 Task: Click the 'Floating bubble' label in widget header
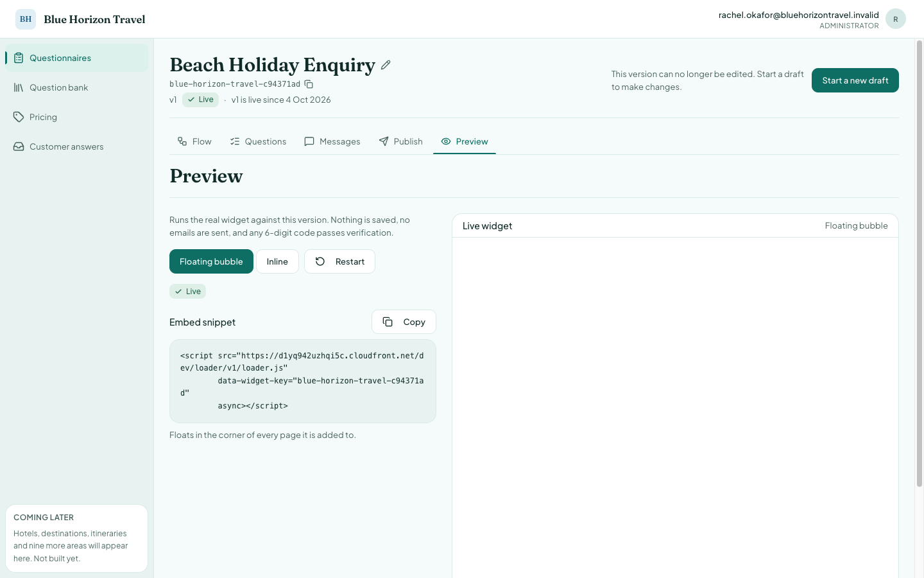pos(856,225)
